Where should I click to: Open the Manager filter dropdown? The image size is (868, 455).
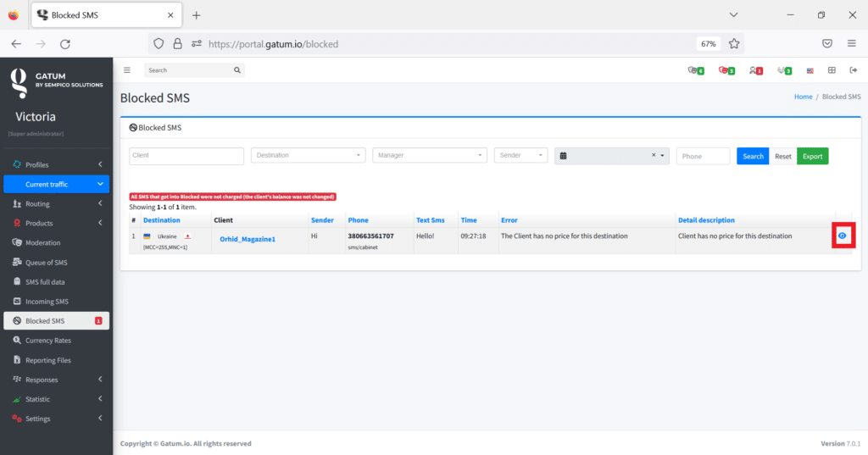(x=430, y=156)
